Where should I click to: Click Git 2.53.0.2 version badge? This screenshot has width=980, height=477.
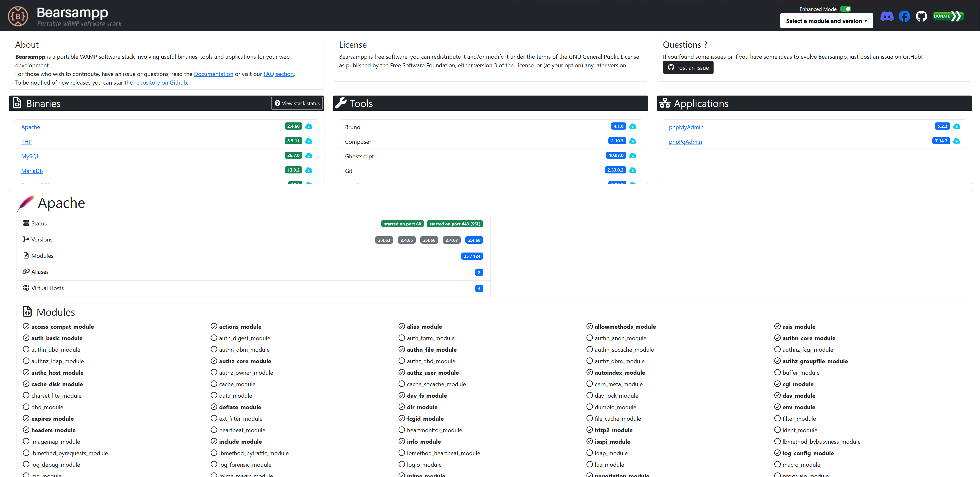[615, 170]
